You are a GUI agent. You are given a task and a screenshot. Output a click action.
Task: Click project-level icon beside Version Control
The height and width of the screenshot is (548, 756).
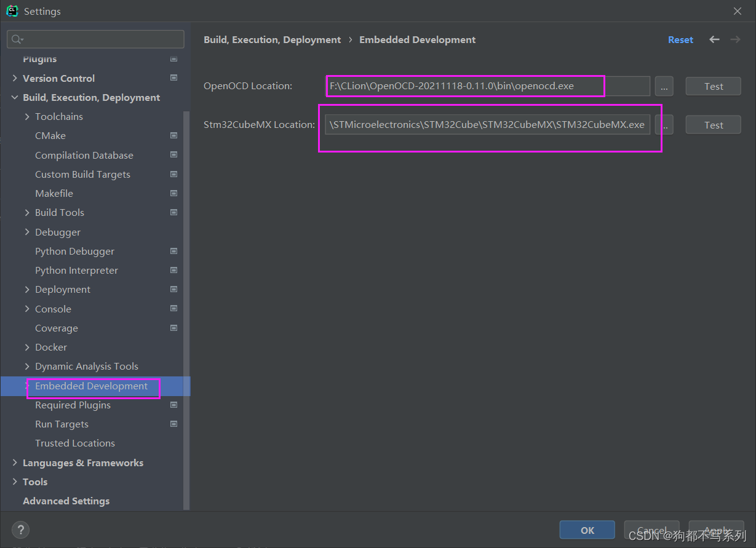173,78
